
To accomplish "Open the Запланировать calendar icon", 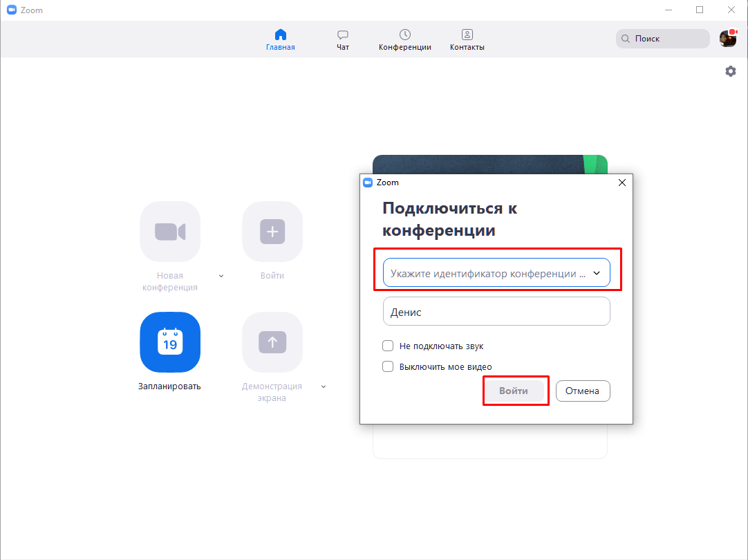I will coord(170,342).
